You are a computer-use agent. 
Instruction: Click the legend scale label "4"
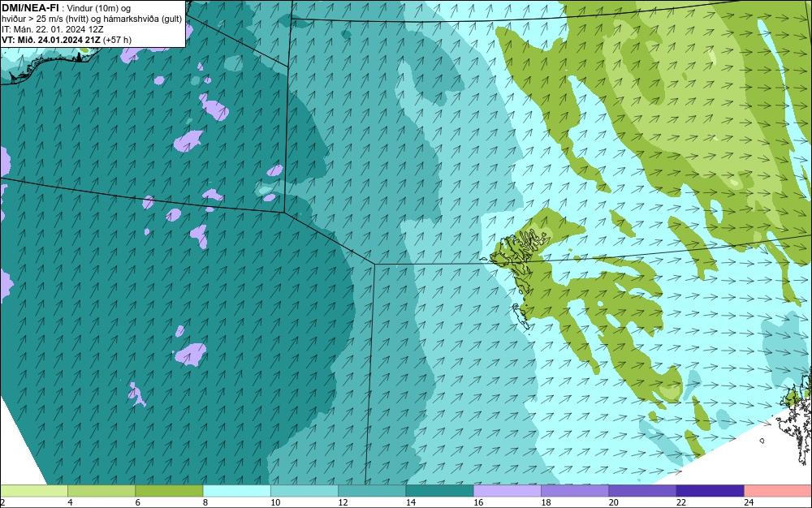[70, 502]
